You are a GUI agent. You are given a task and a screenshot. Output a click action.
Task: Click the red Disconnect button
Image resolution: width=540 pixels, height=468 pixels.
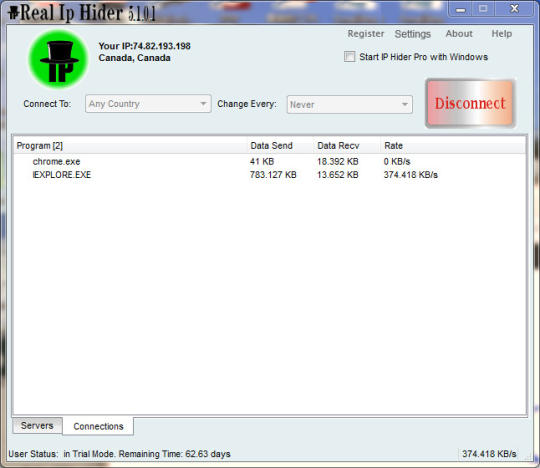(470, 103)
